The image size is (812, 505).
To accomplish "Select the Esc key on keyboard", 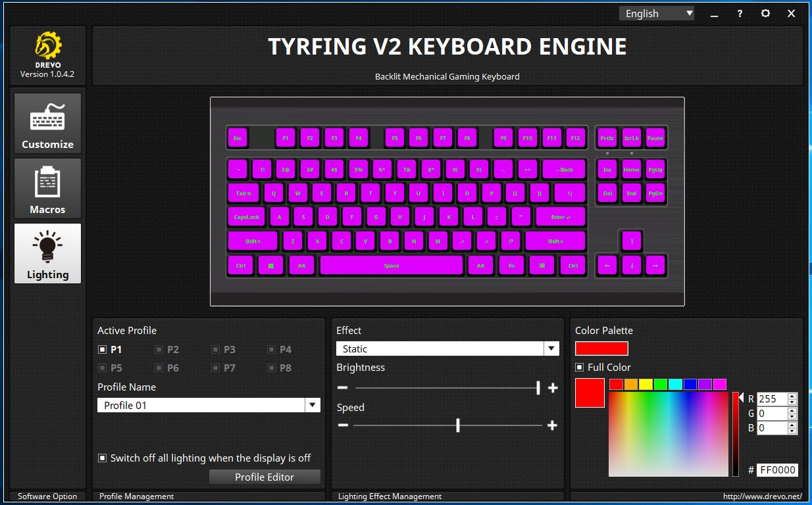I will pos(238,138).
